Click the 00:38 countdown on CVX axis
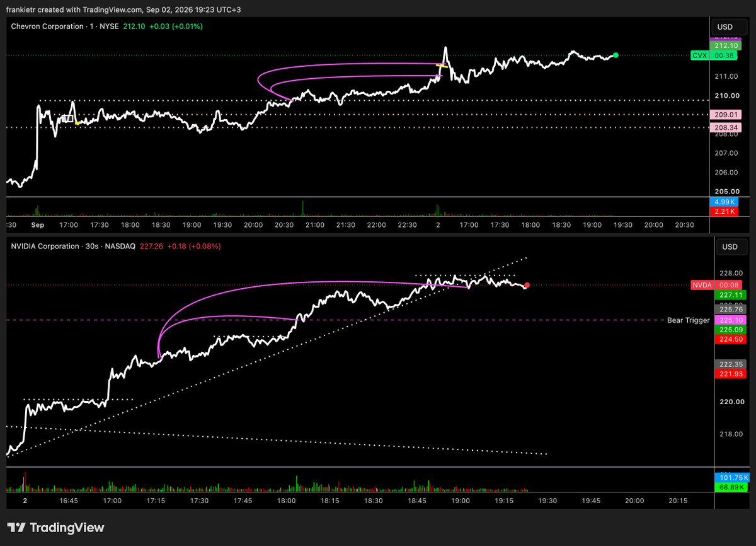This screenshot has height=546, width=756. pyautogui.click(x=723, y=55)
